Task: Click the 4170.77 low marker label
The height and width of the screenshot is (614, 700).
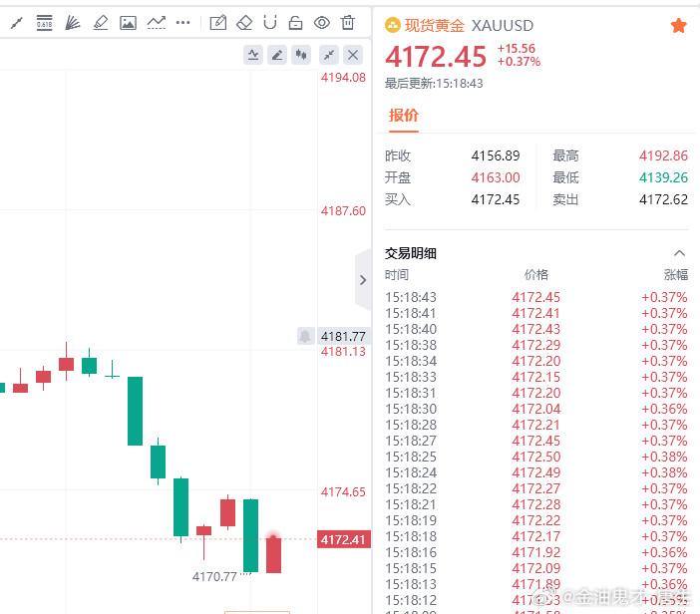Action: click(x=214, y=577)
